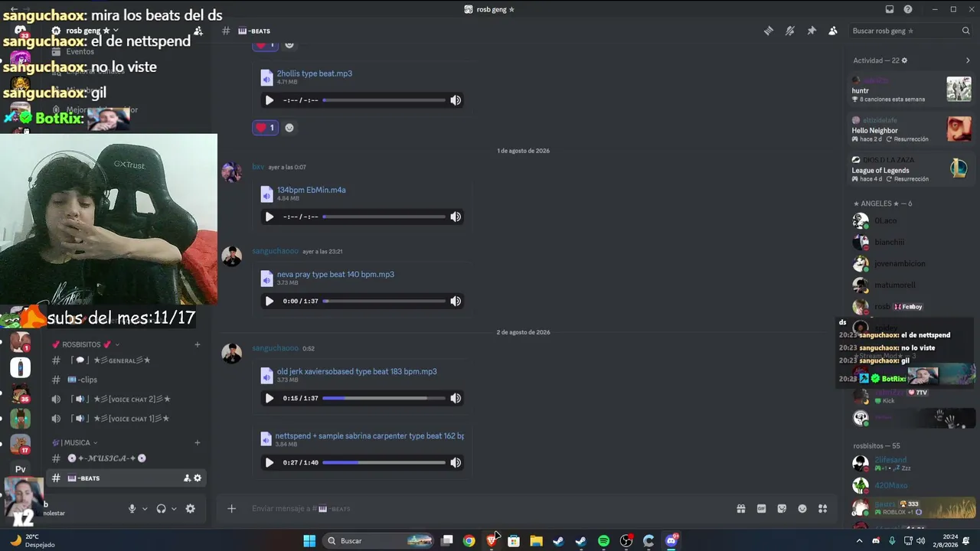Seek in the 134bpm EbMin.m4a progress bar

[x=384, y=217]
